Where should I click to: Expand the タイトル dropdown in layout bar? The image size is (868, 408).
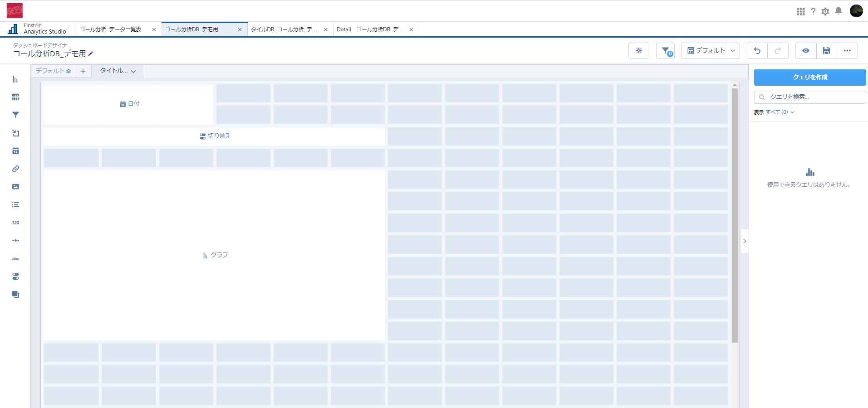pos(118,71)
